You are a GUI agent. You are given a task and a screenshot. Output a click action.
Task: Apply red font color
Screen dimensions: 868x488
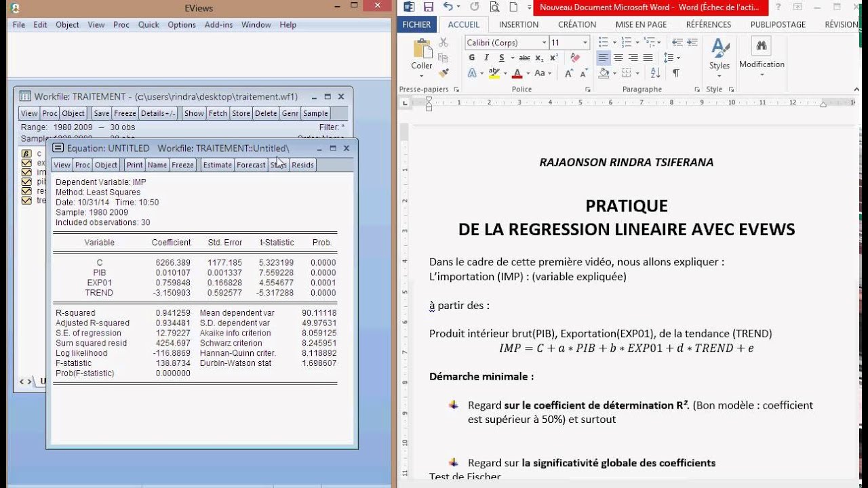tap(517, 73)
